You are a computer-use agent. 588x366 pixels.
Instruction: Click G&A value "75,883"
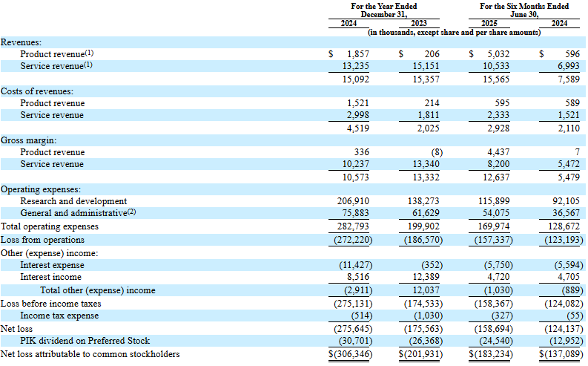(x=355, y=213)
